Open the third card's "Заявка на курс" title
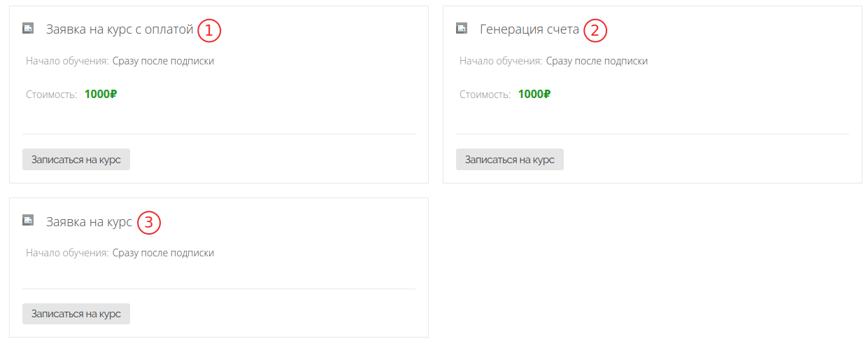Viewport: 868px width, 346px height. [89, 221]
